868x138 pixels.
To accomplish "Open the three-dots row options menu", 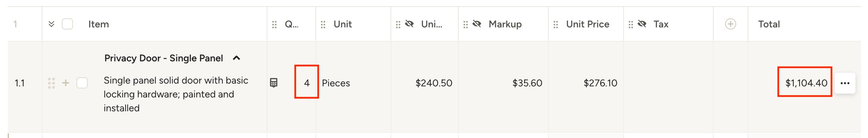I will click(x=845, y=83).
